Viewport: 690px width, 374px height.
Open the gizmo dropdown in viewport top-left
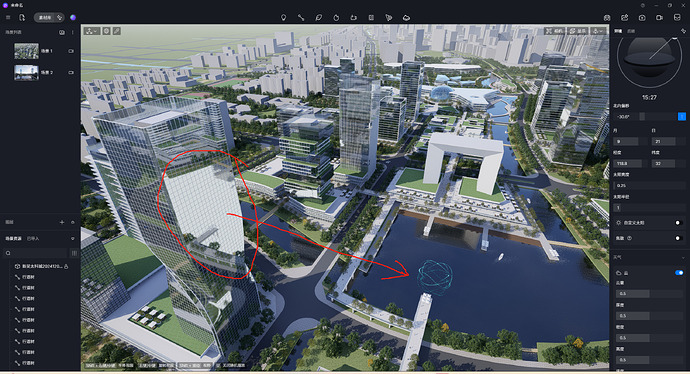pos(92,31)
